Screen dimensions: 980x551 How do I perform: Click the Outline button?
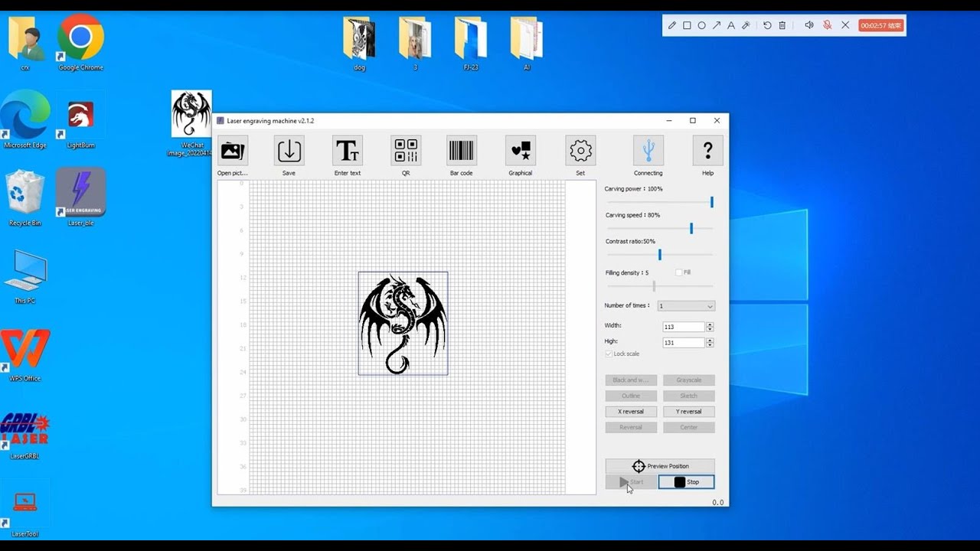pyautogui.click(x=631, y=396)
